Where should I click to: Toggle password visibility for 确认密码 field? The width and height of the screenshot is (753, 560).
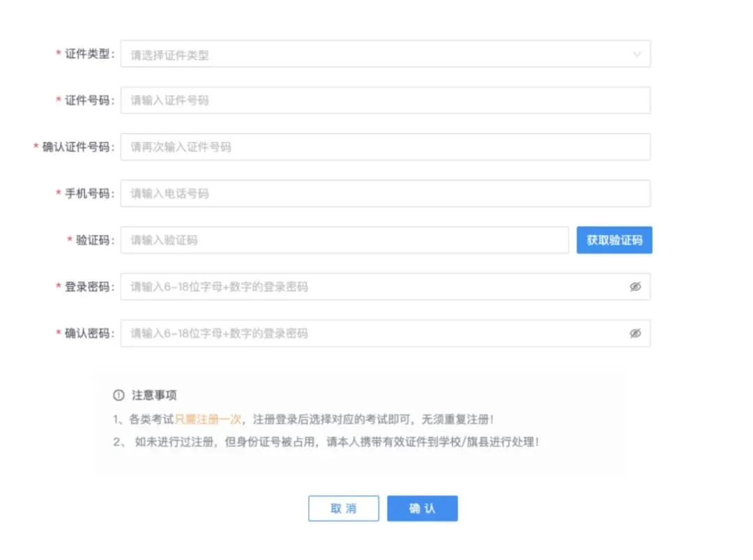click(x=634, y=333)
